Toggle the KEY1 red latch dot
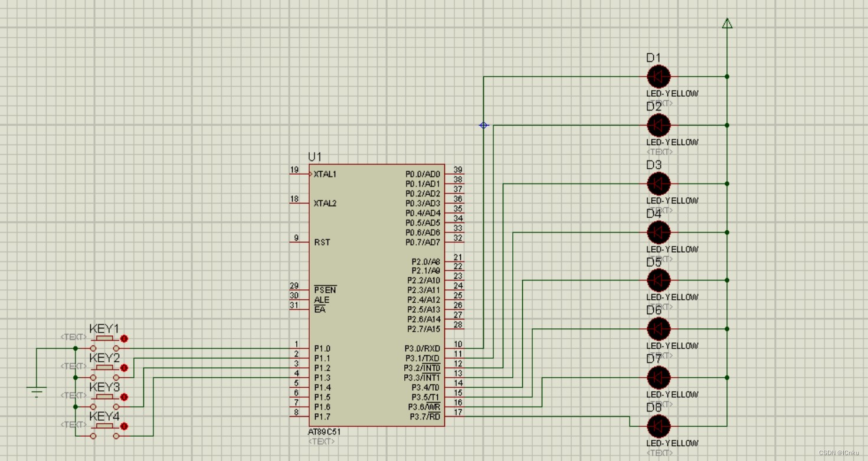 (124, 339)
